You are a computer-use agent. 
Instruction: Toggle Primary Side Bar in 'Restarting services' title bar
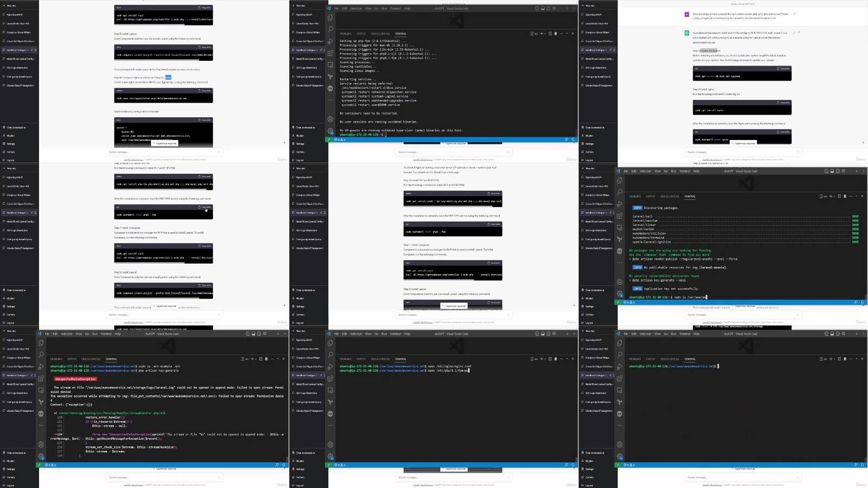click(x=537, y=9)
